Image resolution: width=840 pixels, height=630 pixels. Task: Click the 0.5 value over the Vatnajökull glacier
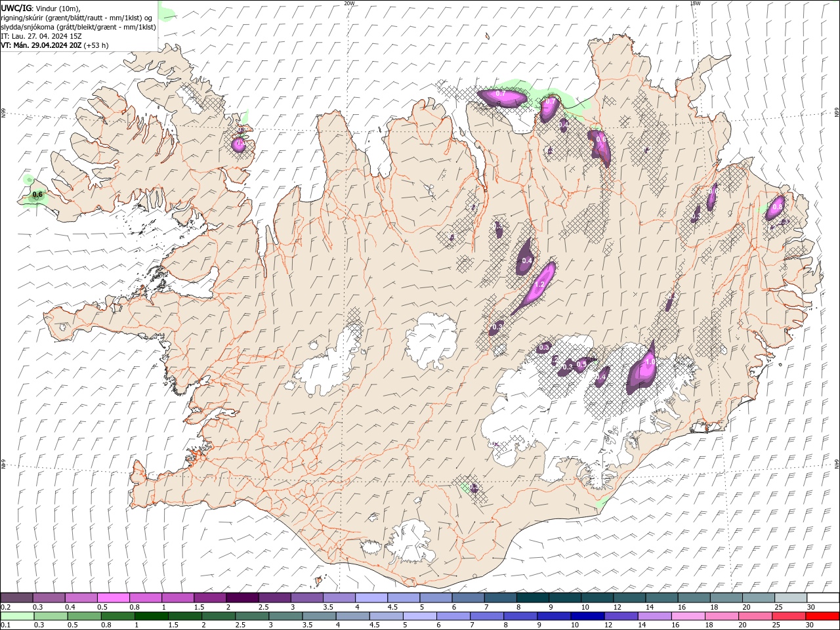click(581, 364)
